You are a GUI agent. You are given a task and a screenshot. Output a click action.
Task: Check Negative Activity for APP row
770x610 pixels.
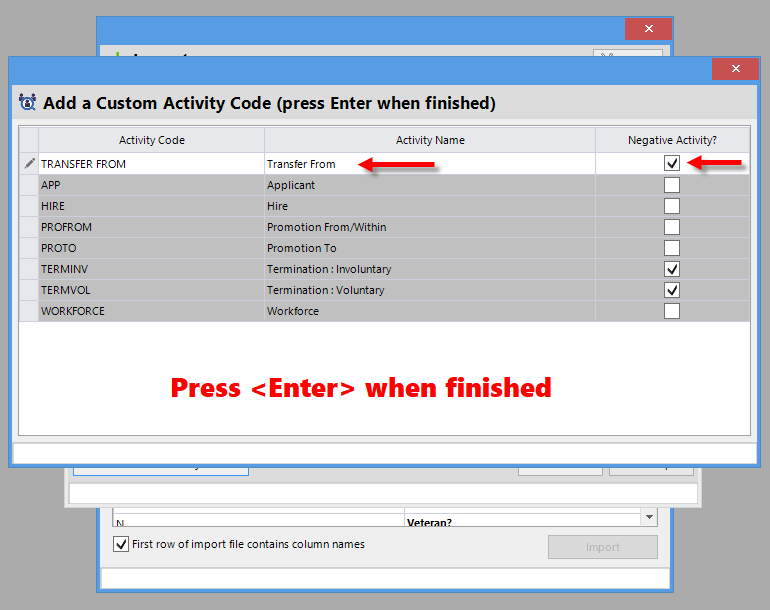pyautogui.click(x=672, y=185)
